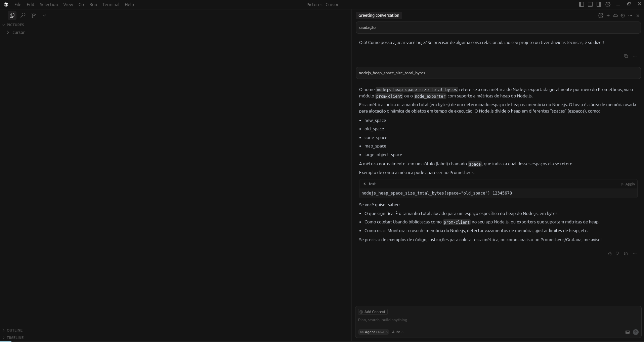The width and height of the screenshot is (644, 342).
Task: Open the Terminal menu
Action: pyautogui.click(x=111, y=4)
